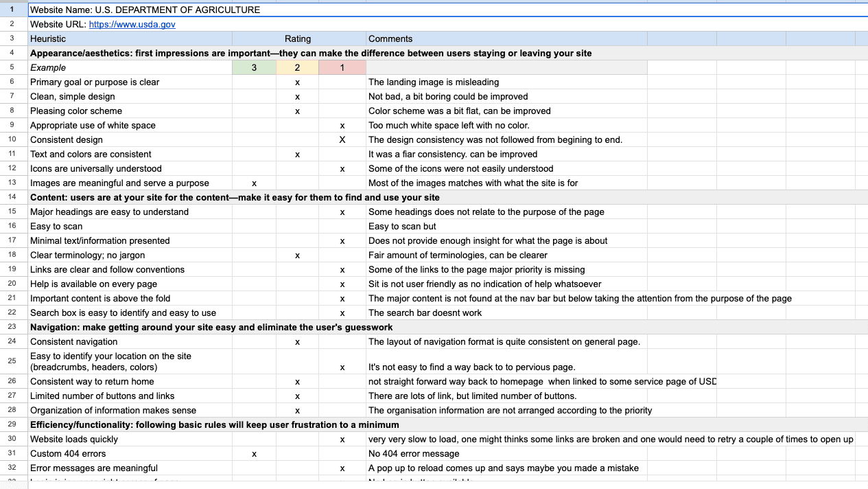Select the 'Content: users are at your site' header
868x489 pixels.
pyautogui.click(x=447, y=197)
